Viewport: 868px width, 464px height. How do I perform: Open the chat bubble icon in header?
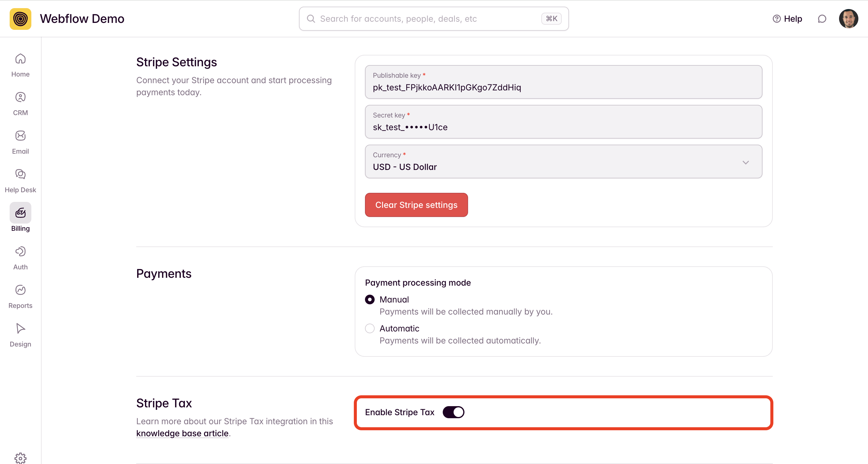click(x=822, y=19)
